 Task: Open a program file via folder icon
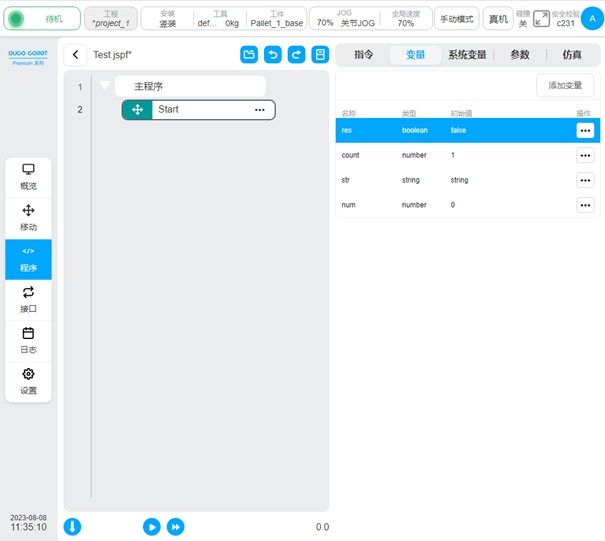pos(249,55)
